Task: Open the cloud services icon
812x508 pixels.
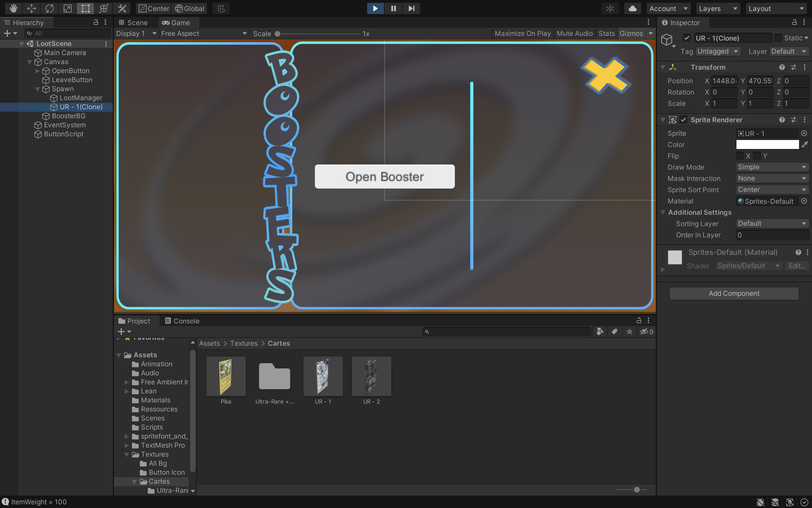Action: 632,8
